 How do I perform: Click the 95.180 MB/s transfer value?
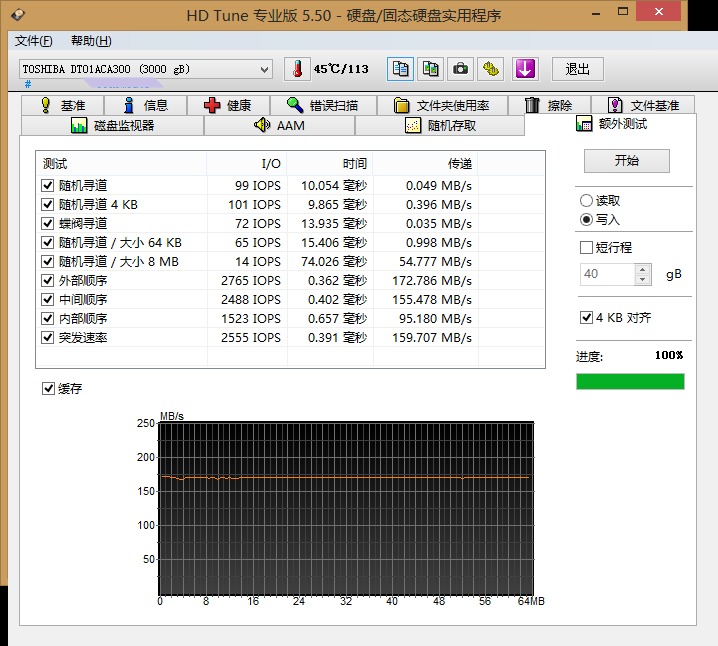click(435, 319)
